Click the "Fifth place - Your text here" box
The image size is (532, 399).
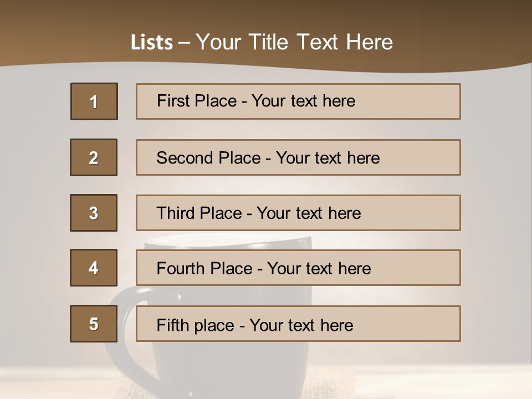pos(298,324)
